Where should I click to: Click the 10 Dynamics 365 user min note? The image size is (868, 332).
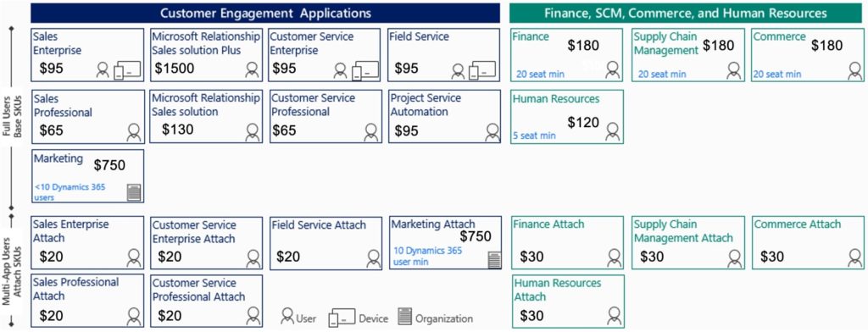point(428,256)
